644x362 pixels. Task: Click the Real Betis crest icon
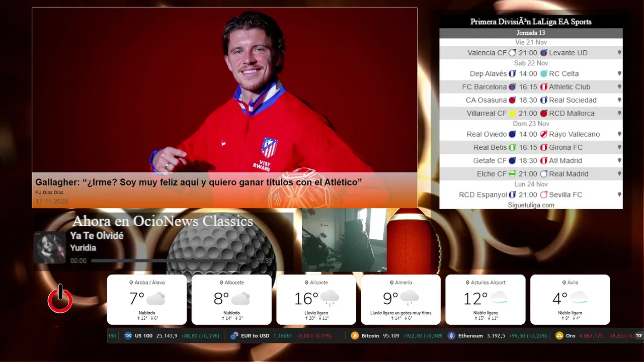pyautogui.click(x=512, y=148)
